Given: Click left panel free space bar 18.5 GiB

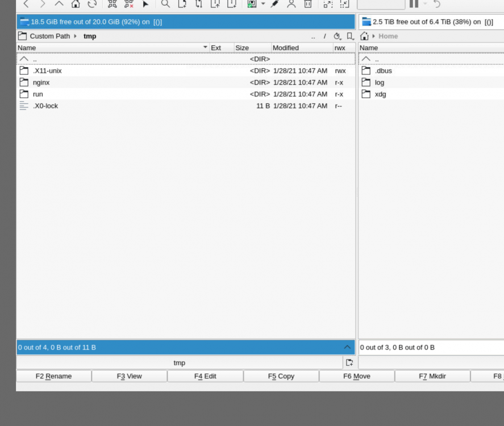Looking at the screenshot, I should point(186,22).
